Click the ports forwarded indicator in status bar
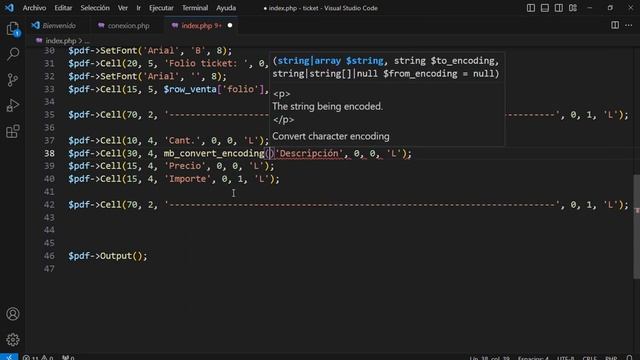Viewport: 640px width, 360px height. (x=68, y=357)
